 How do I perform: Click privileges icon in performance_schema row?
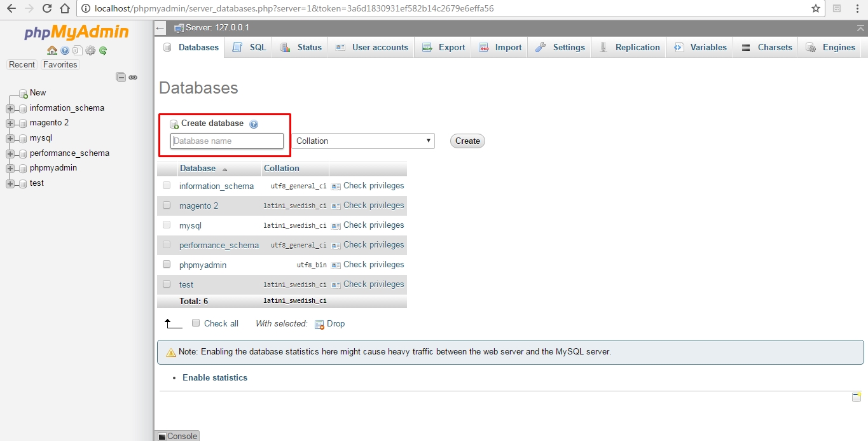coord(336,246)
